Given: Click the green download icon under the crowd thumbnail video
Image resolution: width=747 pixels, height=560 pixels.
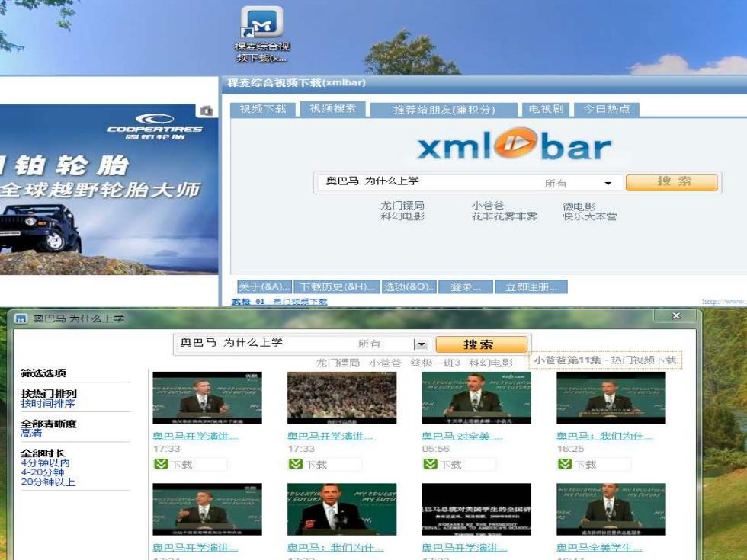Looking at the screenshot, I should click(296, 464).
